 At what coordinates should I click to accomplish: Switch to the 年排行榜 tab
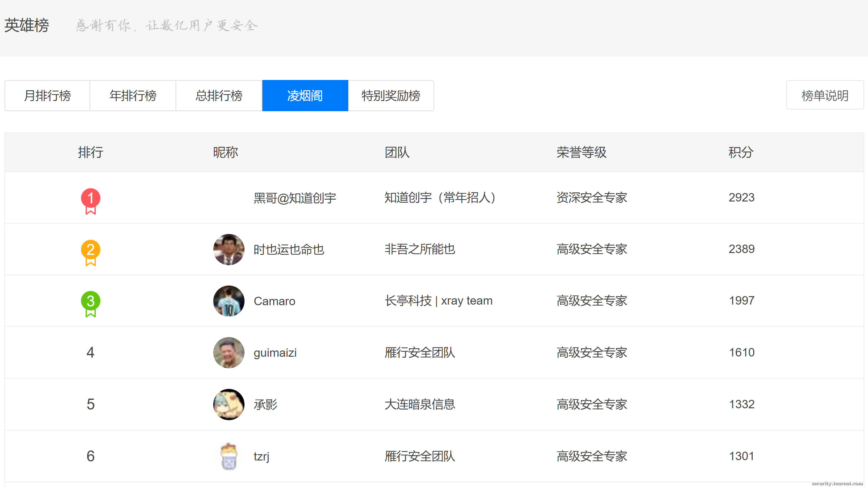(133, 96)
